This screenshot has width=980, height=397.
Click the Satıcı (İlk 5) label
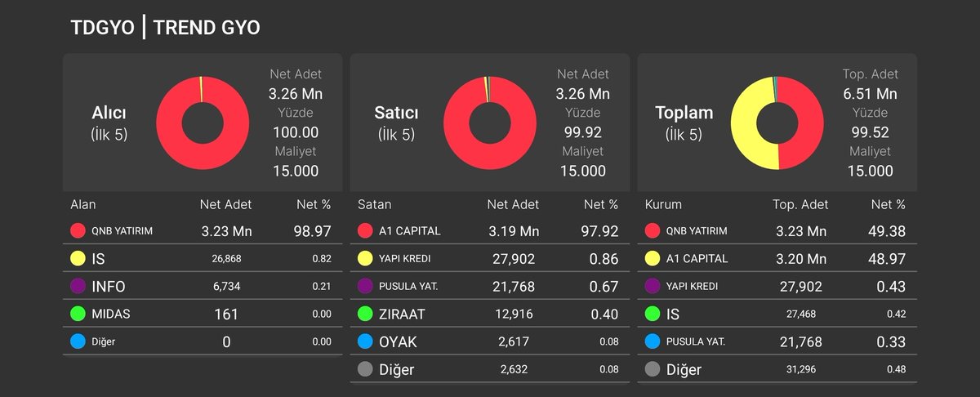pyautogui.click(x=396, y=123)
